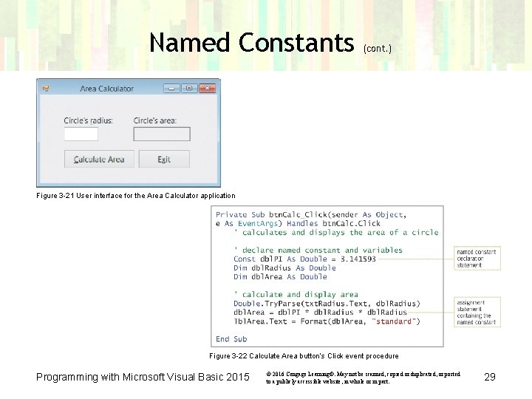Screen dimensions: 532x399
Task: Close the Area Calculator window
Action: click(x=208, y=89)
